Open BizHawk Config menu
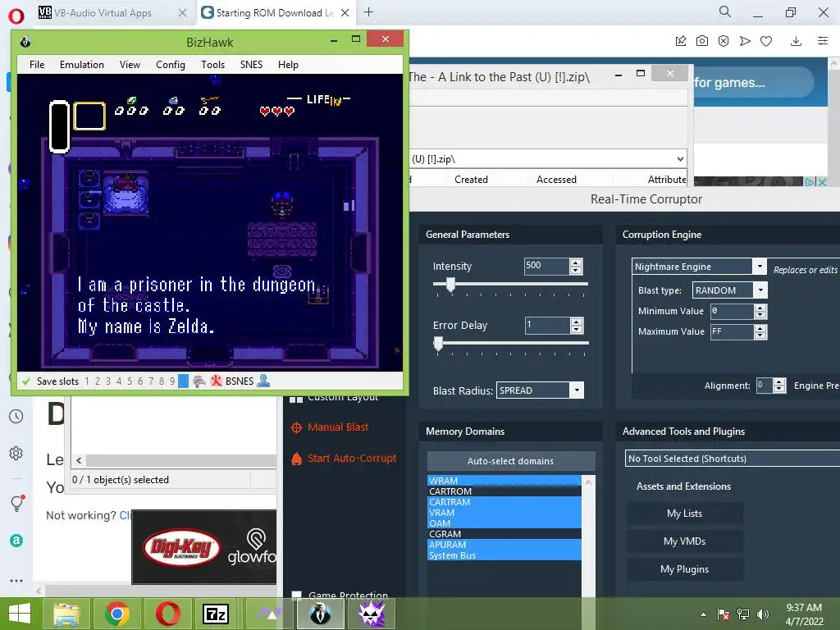Screen dimensions: 840x630 tap(171, 65)
